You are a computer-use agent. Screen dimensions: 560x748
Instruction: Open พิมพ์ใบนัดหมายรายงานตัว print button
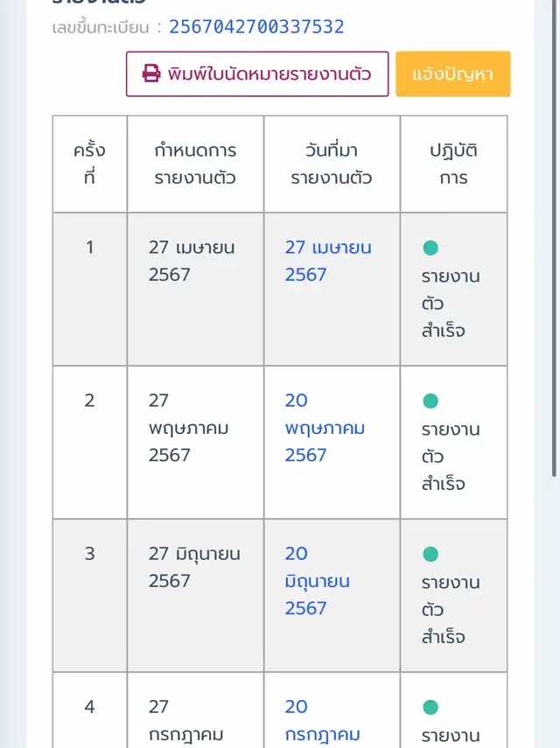(257, 74)
